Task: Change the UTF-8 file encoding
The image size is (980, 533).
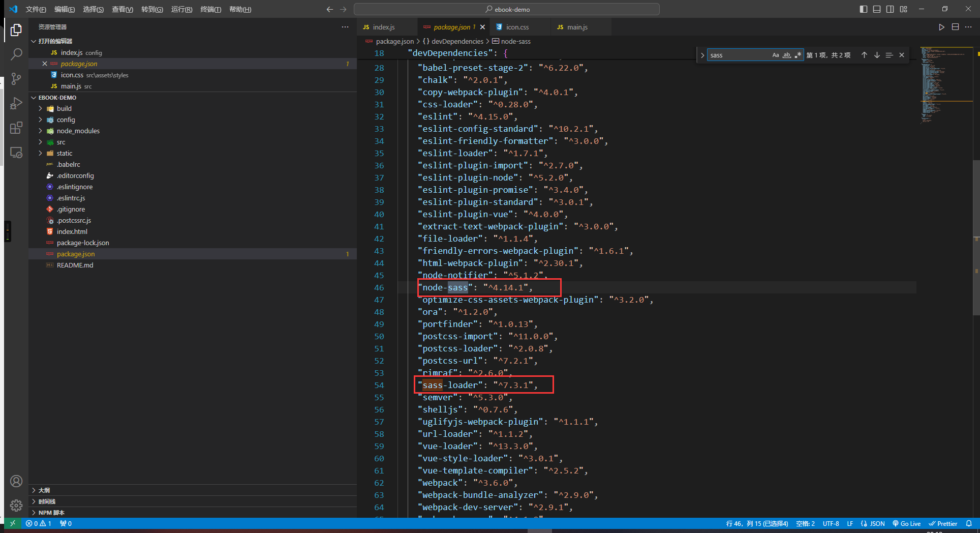Action: pyautogui.click(x=831, y=523)
